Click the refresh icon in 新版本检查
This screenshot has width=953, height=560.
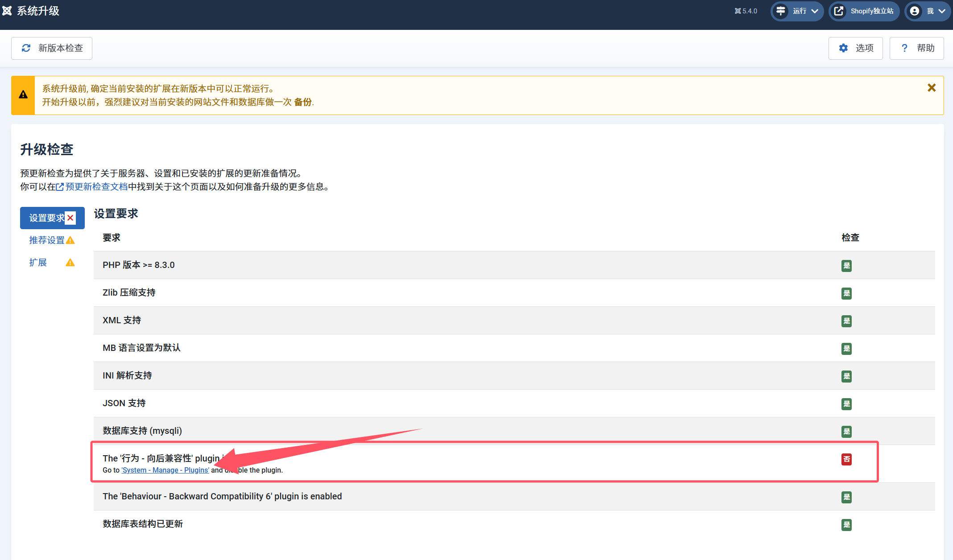[x=26, y=48]
